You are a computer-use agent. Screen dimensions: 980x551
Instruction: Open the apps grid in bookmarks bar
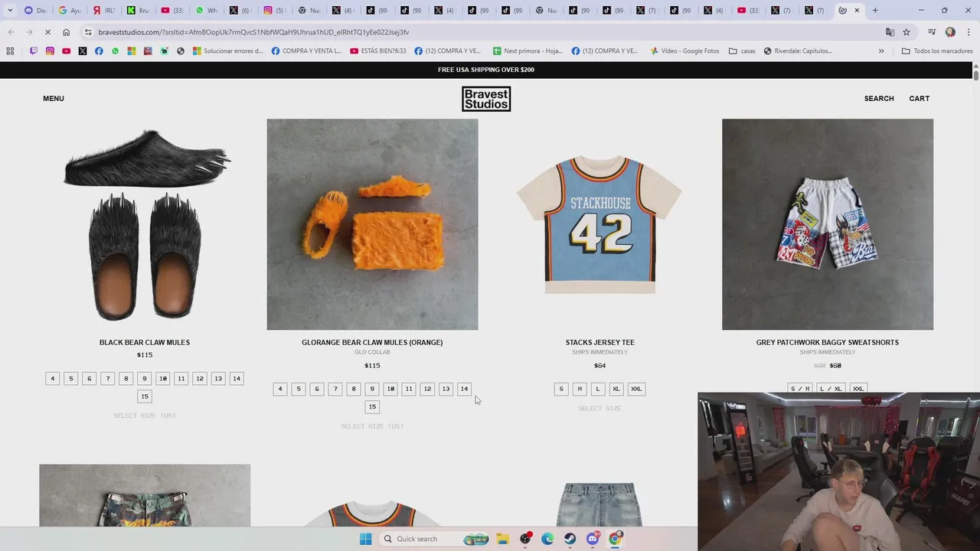(10, 51)
